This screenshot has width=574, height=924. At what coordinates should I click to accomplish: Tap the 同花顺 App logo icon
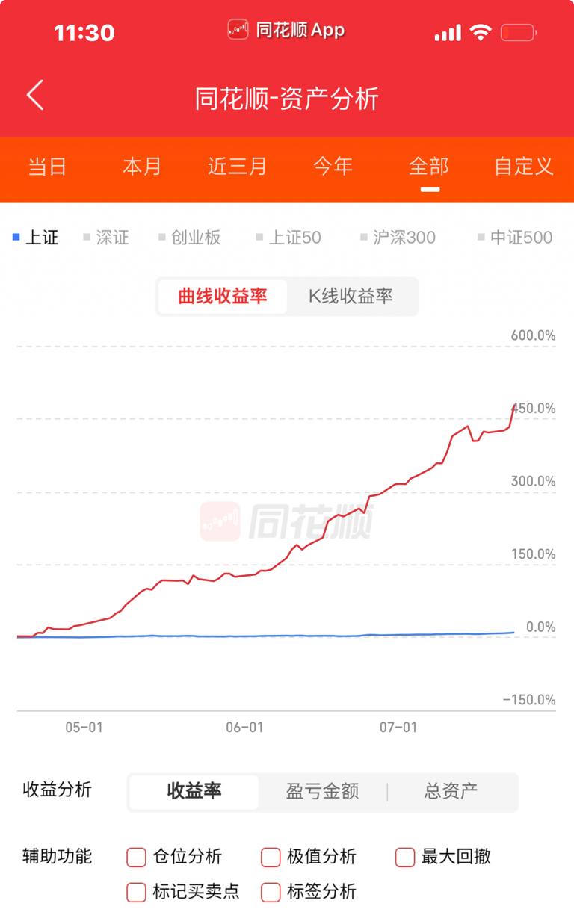click(x=238, y=30)
